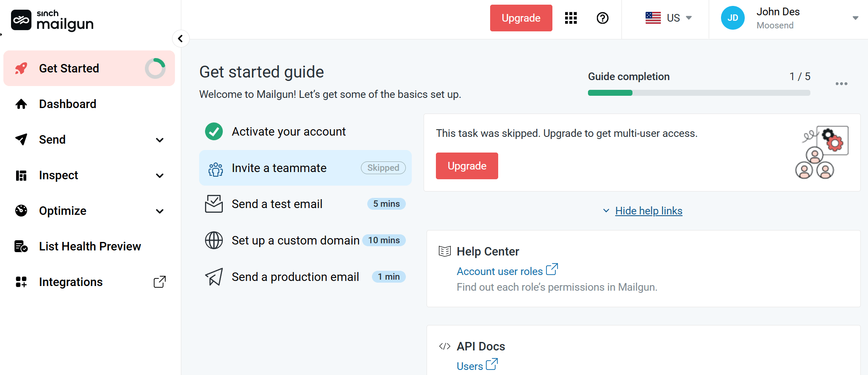This screenshot has height=375, width=868.
Task: Open the Account user roles link
Action: 499,271
